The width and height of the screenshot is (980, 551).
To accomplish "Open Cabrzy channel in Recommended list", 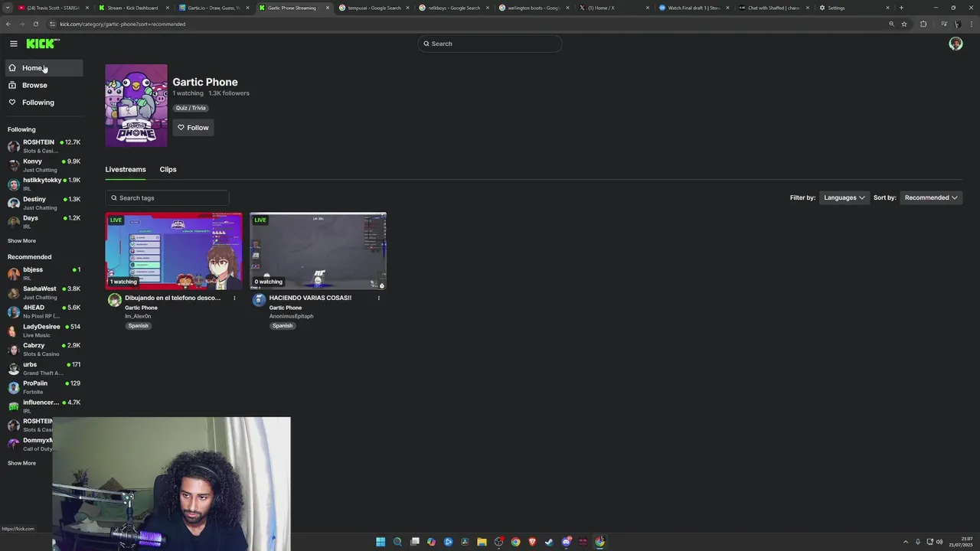I will [x=44, y=349].
